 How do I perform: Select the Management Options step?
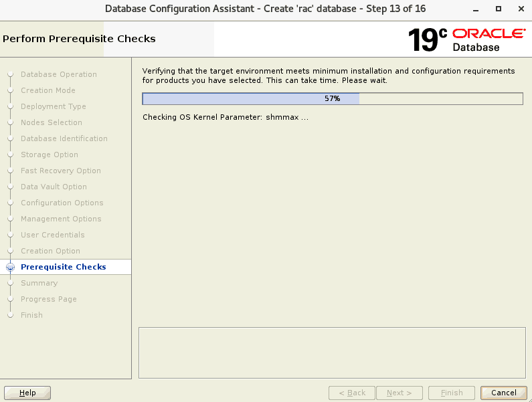pos(61,219)
